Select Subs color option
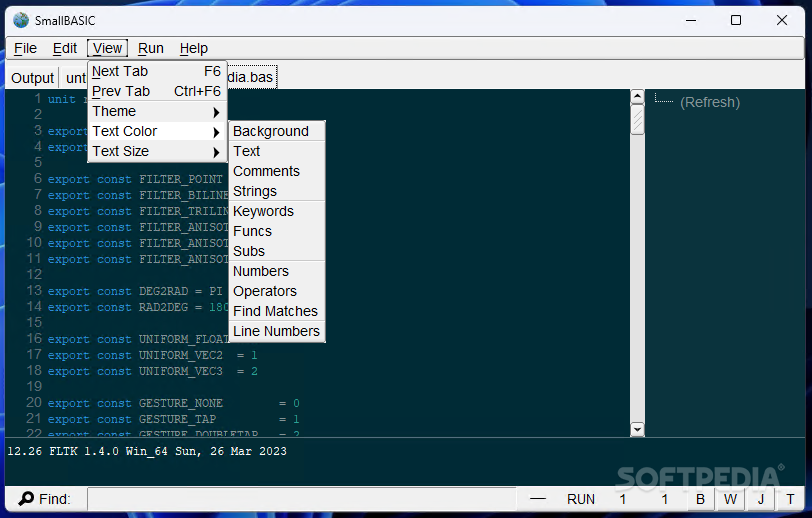This screenshot has height=518, width=812. [x=277, y=251]
